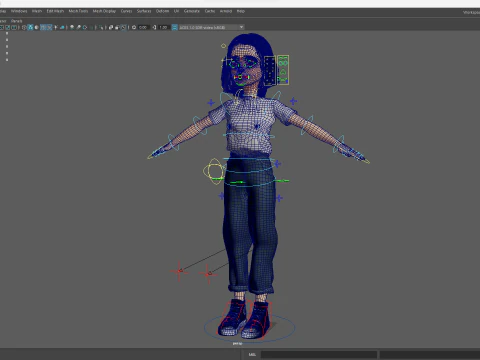Open the sRGB view transform dropdown
The width and height of the screenshot is (480, 360).
click(212, 27)
